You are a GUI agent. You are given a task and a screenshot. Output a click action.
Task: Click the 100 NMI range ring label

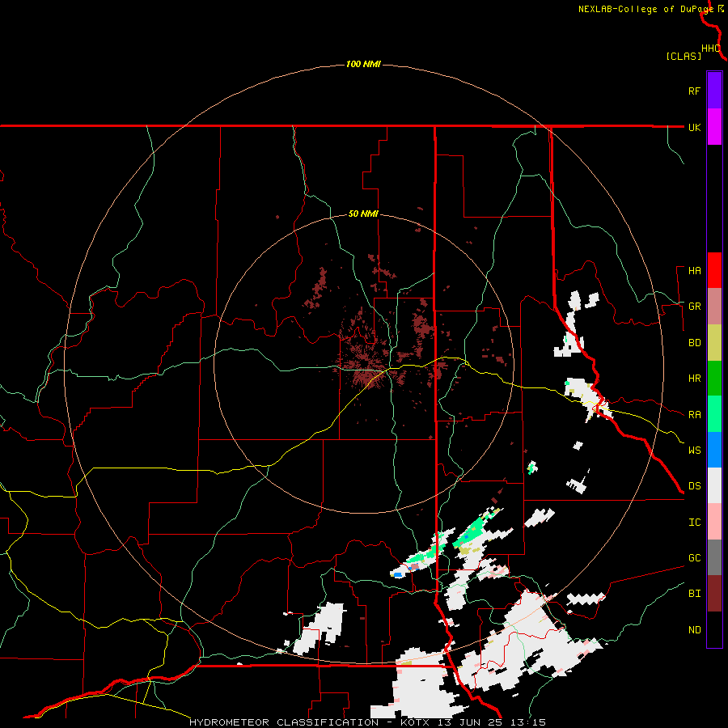coord(363,64)
